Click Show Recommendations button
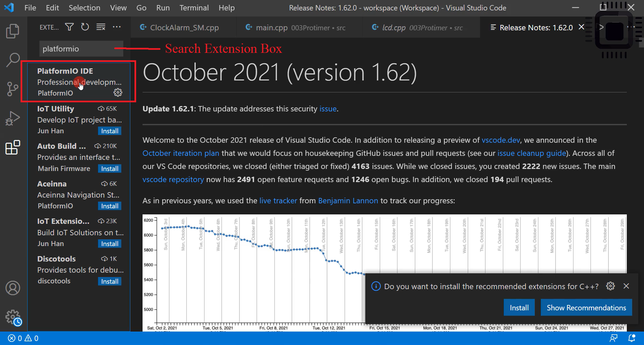 (586, 308)
